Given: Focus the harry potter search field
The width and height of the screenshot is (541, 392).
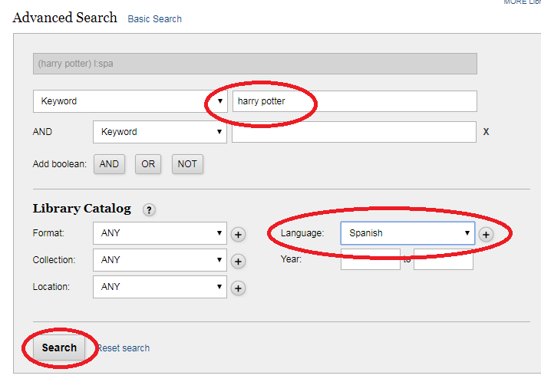Looking at the screenshot, I should click(355, 101).
